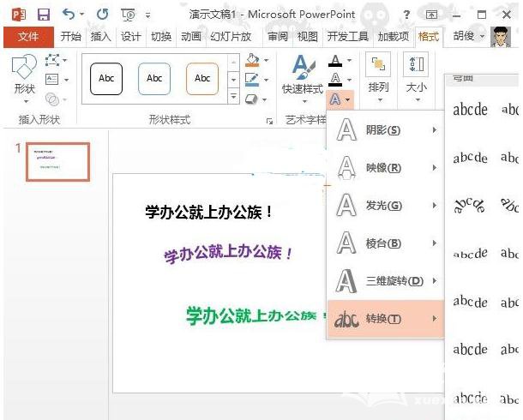Click the Text Effects A button
This screenshot has height=420, width=523.
(x=340, y=99)
